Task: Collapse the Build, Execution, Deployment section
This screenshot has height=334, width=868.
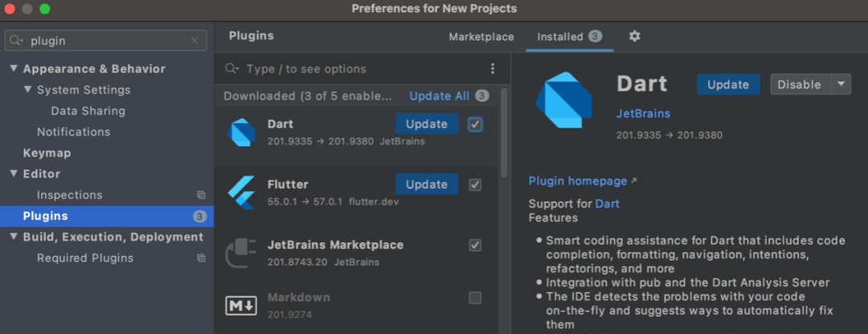Action: click(x=14, y=237)
